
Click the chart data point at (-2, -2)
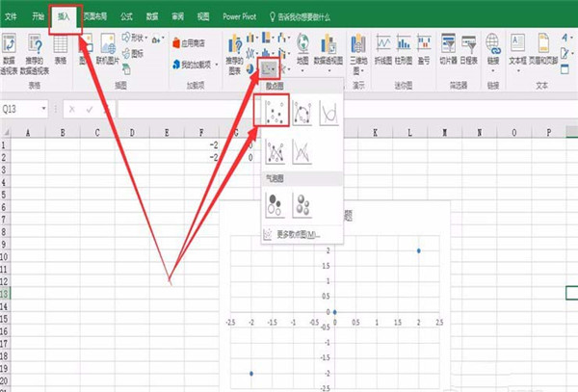pos(251,374)
